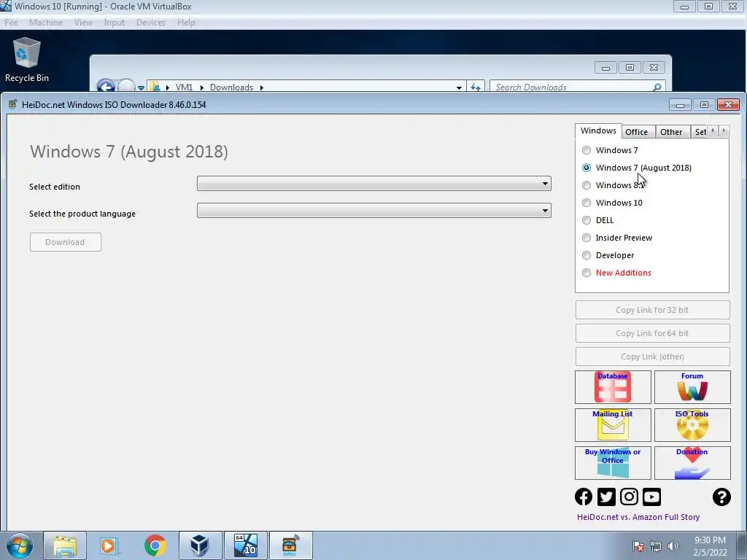Viewport: 747px width, 560px height.
Task: Visit the HeiDoc Twitter icon
Action: 606,497
